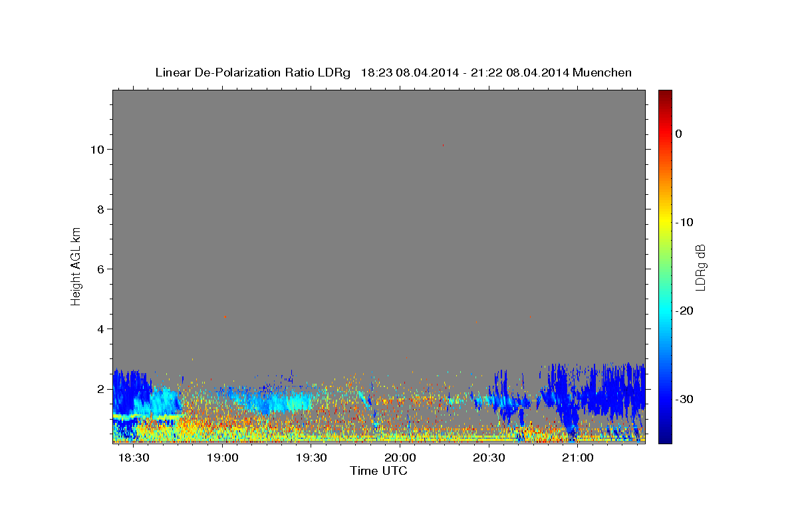
Task: Click the colorbar value 0 label
Action: (x=679, y=134)
